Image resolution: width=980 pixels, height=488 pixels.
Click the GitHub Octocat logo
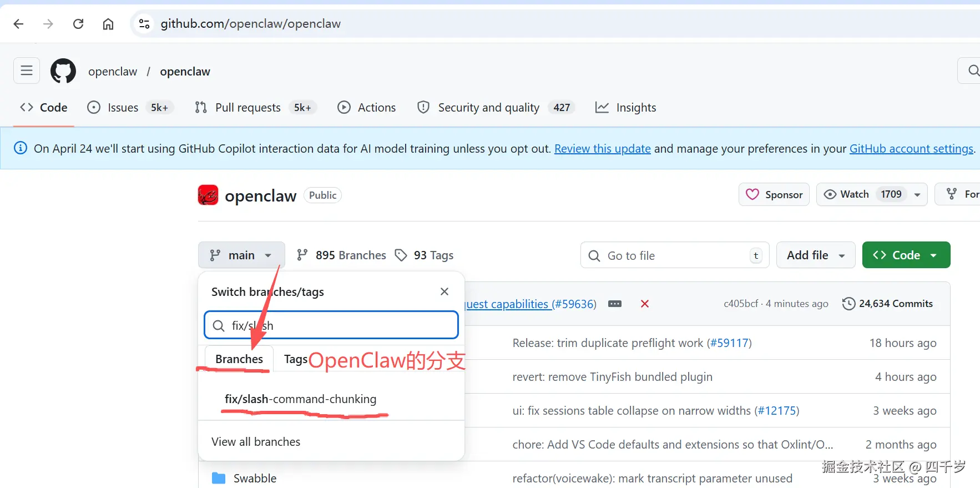[63, 71]
